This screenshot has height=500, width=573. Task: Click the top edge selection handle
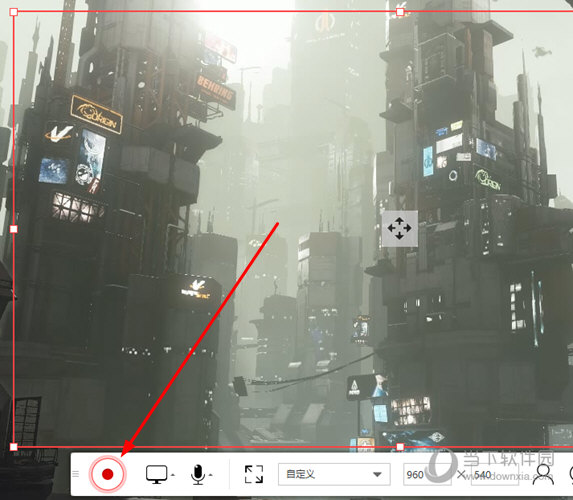point(400,12)
